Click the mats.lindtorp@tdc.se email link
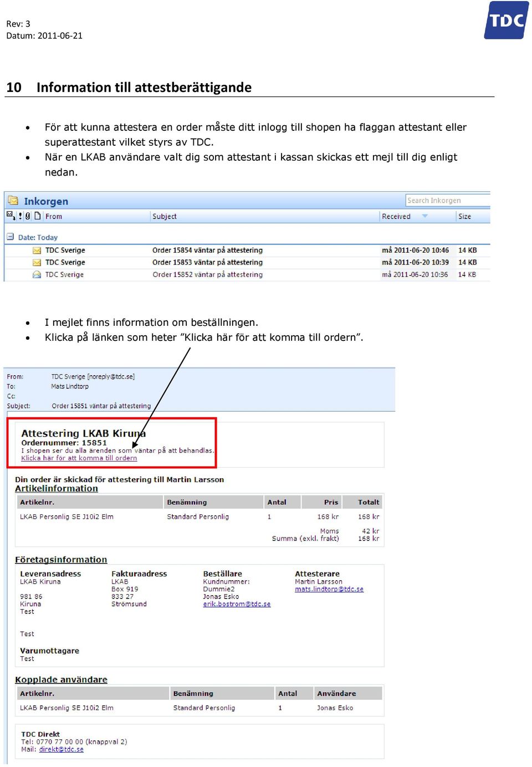Screen dimensions: 532x767 pyautogui.click(x=329, y=589)
